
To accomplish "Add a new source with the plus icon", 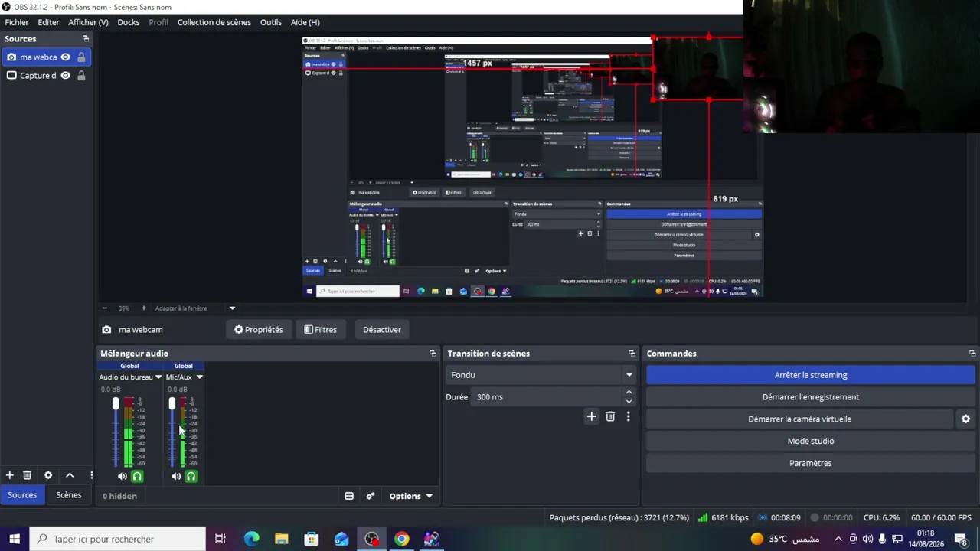I will pos(10,475).
